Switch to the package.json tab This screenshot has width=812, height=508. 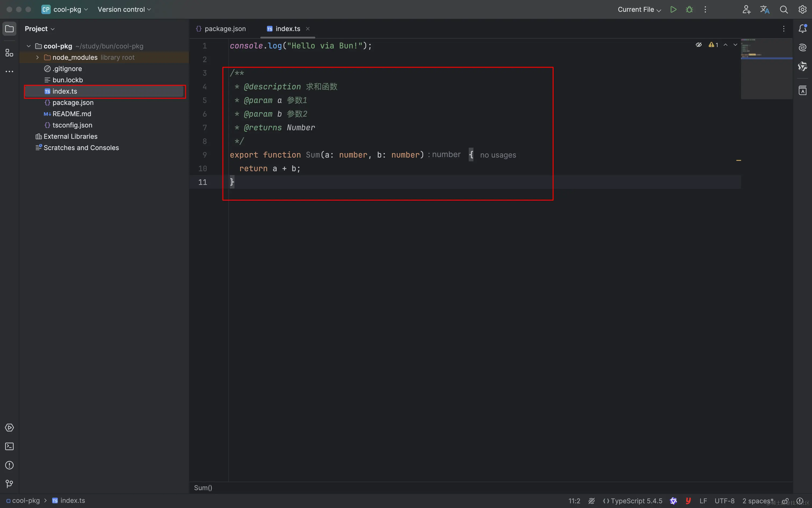coord(221,29)
